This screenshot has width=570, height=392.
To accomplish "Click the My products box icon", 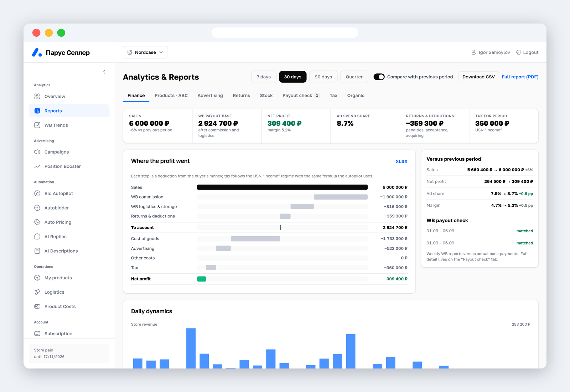I will [x=37, y=278].
